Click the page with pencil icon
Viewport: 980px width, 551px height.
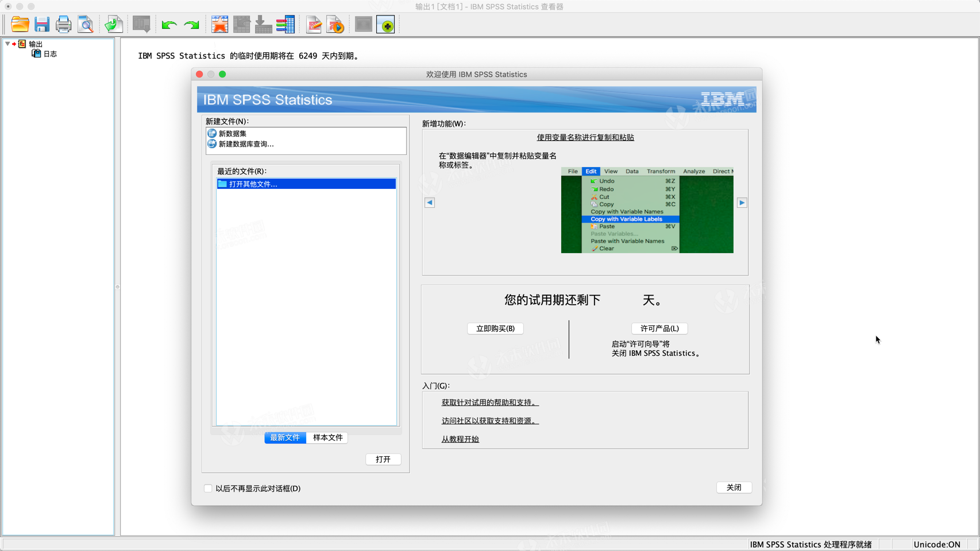pyautogui.click(x=314, y=25)
